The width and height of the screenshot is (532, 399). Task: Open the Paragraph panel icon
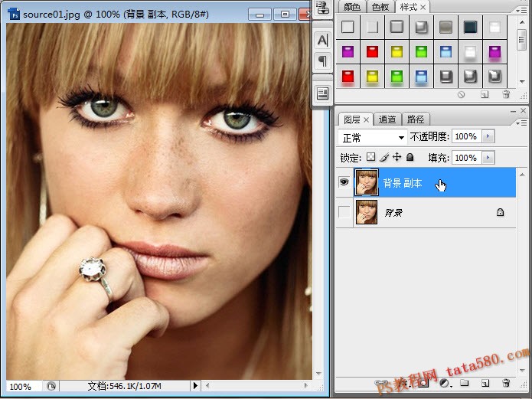click(x=322, y=61)
